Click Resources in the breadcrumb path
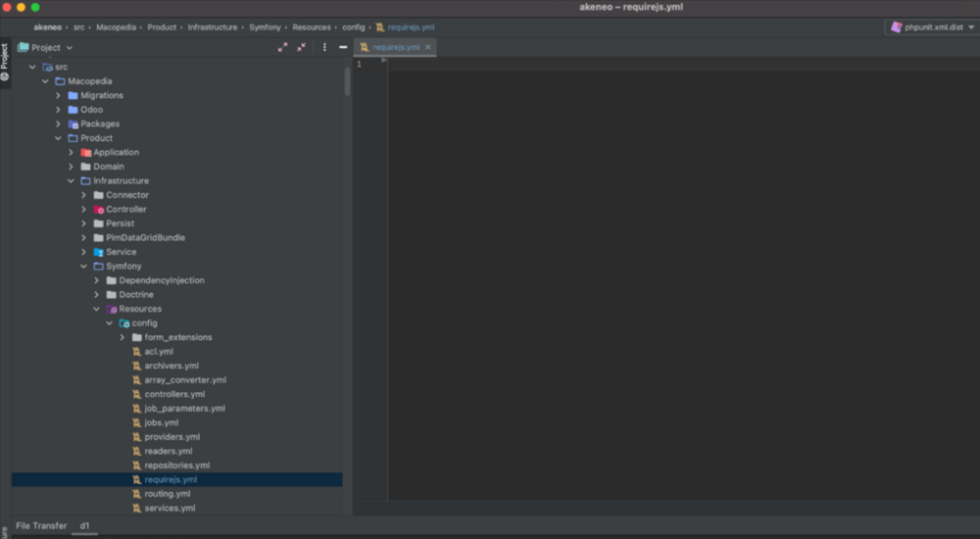The height and width of the screenshot is (539, 980). click(312, 27)
